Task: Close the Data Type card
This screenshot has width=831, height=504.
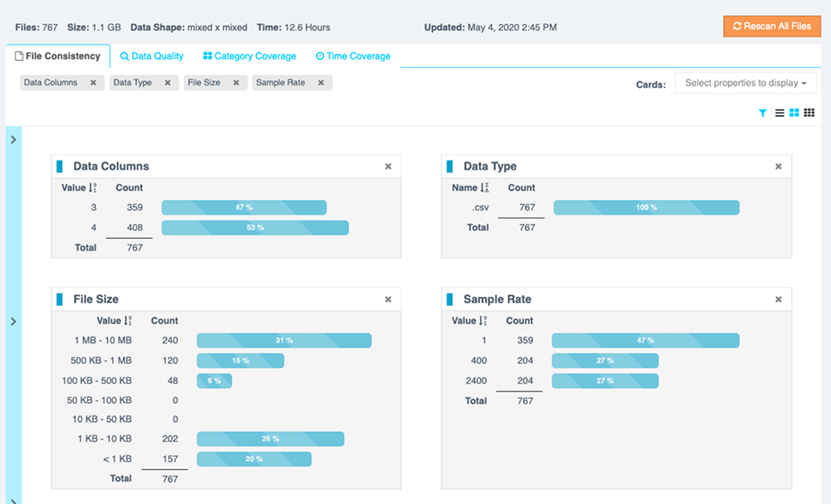Action: [x=778, y=167]
